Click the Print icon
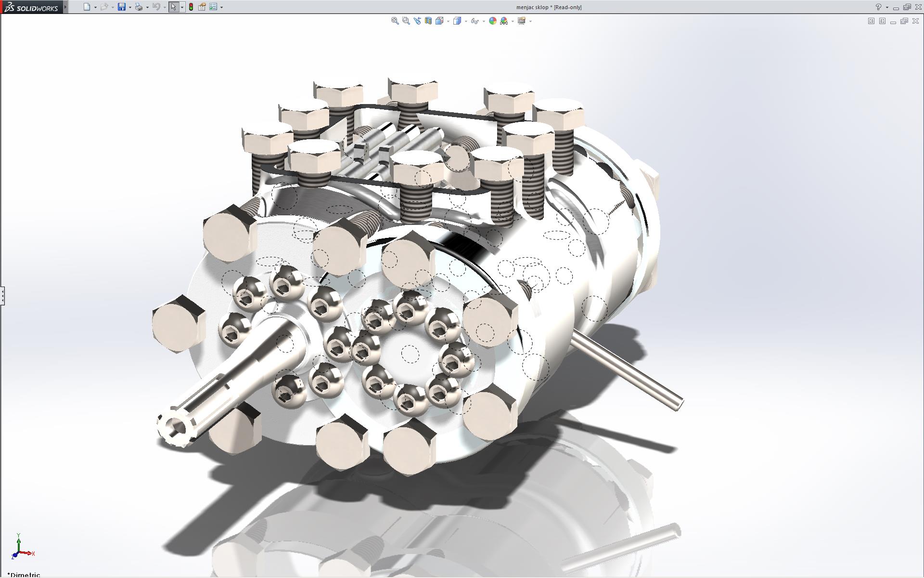The width and height of the screenshot is (924, 578). (x=139, y=7)
